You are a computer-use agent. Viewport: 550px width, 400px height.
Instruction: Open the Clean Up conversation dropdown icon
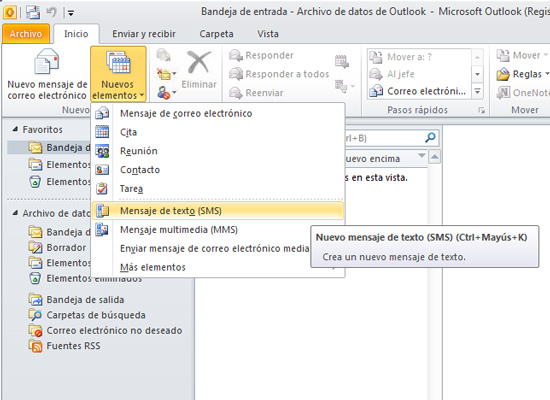coord(166,74)
